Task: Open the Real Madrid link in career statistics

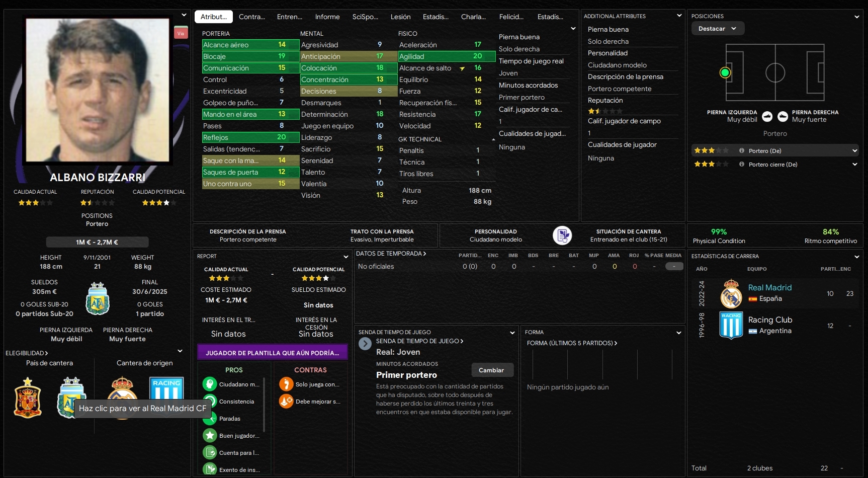Action: (770, 287)
